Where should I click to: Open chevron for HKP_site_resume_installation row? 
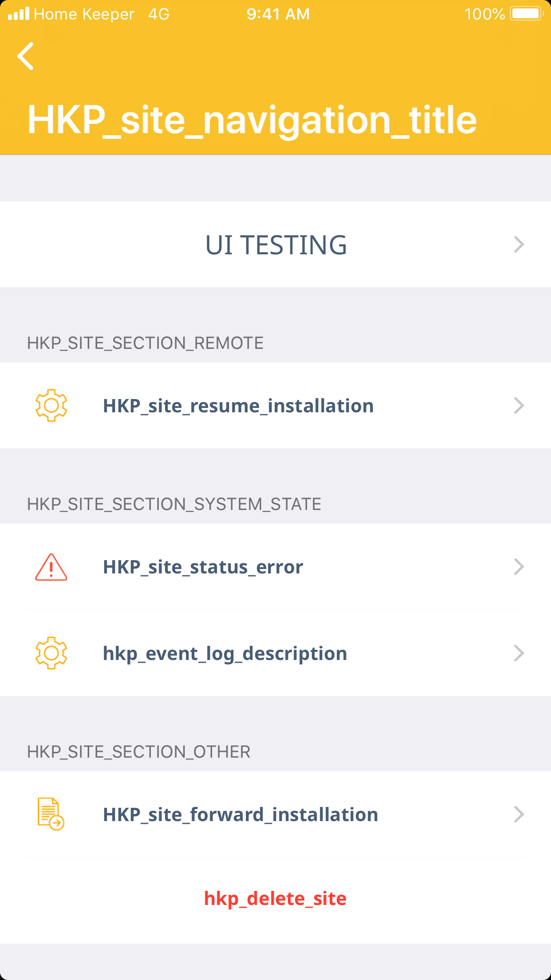click(519, 406)
